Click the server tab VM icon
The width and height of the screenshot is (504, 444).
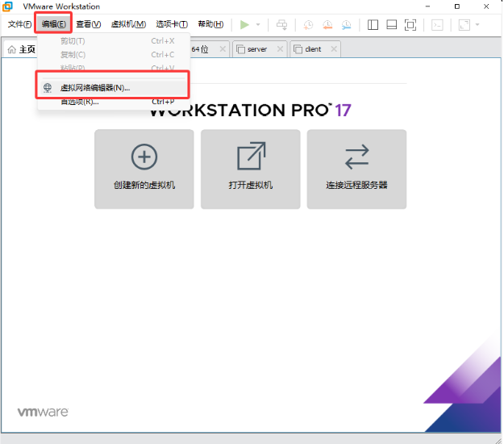(240, 49)
